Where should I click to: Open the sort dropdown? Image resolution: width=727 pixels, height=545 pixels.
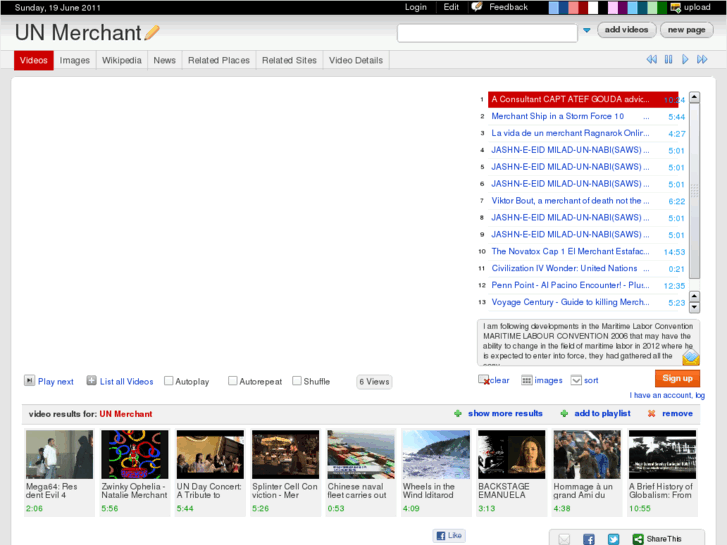(x=576, y=380)
